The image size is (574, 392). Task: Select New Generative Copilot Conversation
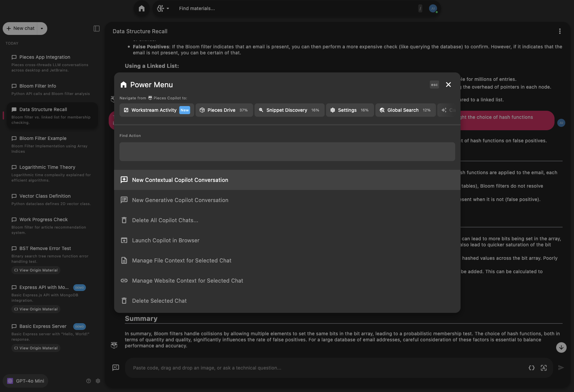(x=287, y=200)
